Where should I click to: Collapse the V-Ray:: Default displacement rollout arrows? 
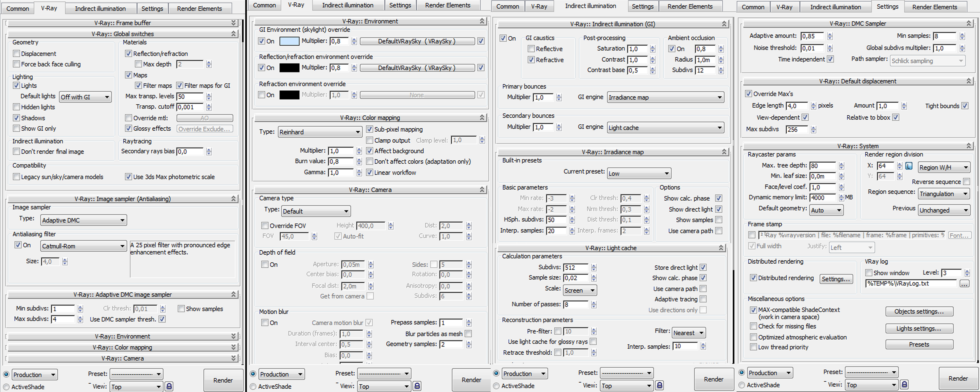coord(969,81)
